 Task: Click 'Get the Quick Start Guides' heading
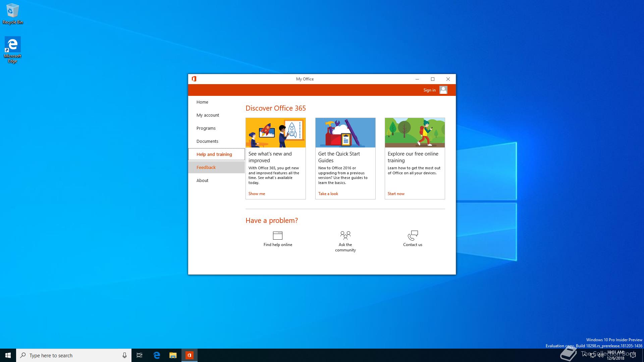(x=339, y=157)
